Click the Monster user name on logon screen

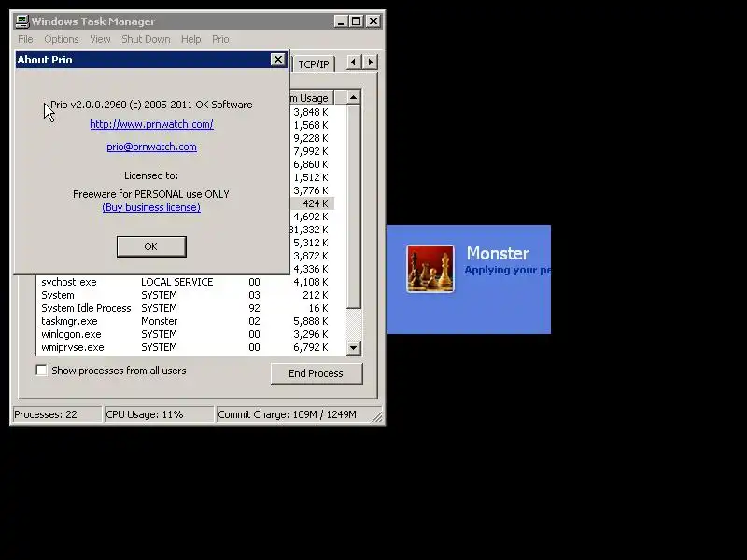(x=498, y=253)
